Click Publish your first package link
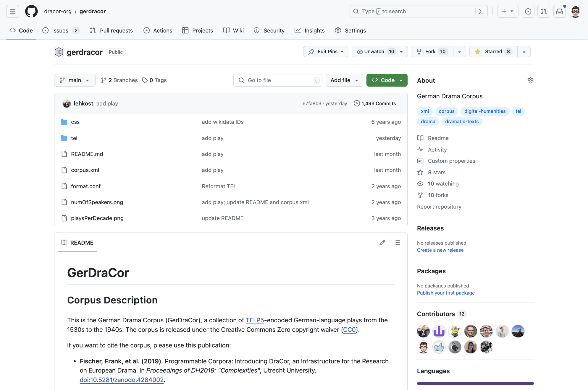Image resolution: width=588 pixels, height=390 pixels. tap(446, 293)
